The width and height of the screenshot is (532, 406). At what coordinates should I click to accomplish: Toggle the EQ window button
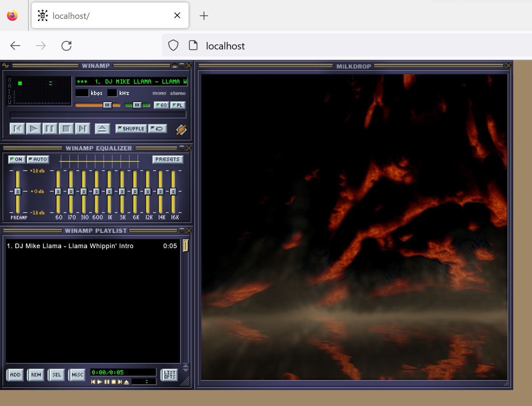point(161,105)
